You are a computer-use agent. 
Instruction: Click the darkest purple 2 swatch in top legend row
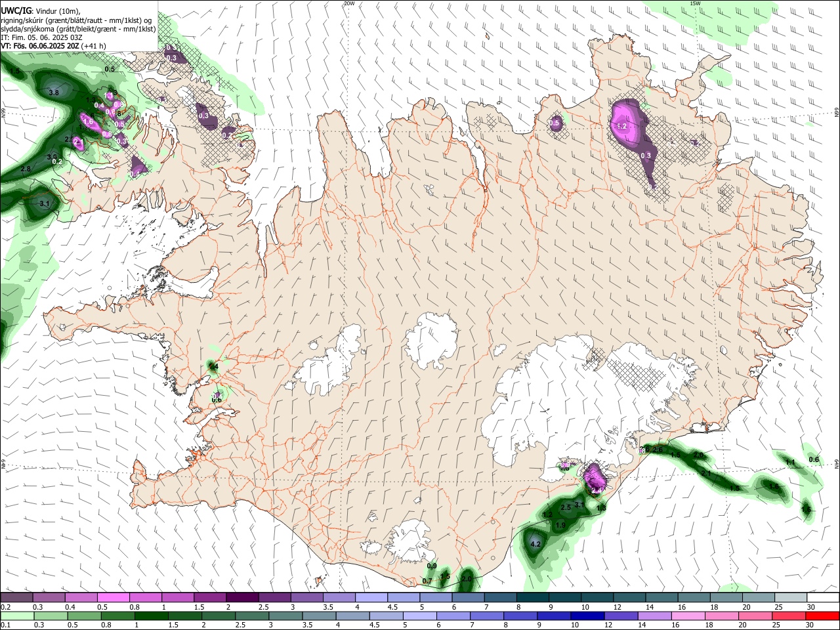241,598
